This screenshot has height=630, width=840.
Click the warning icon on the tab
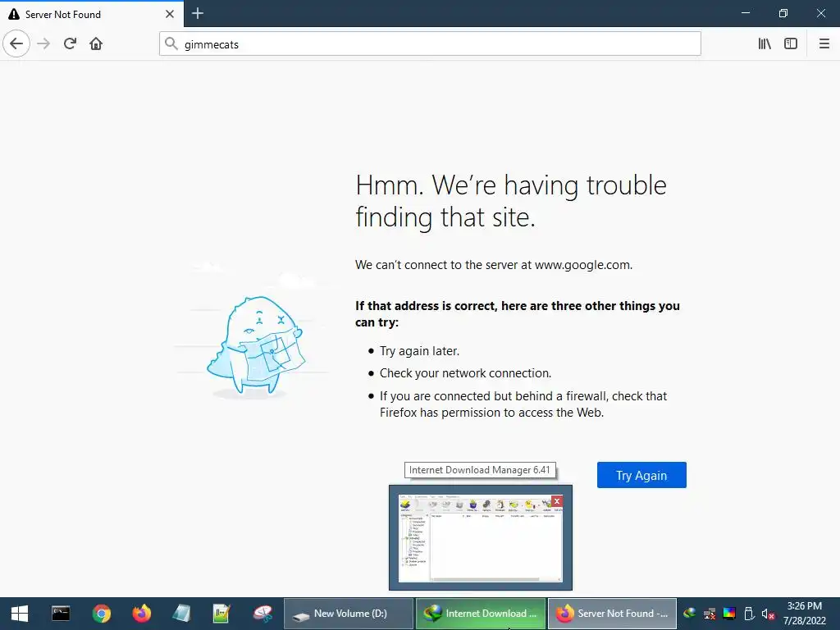[x=14, y=14]
